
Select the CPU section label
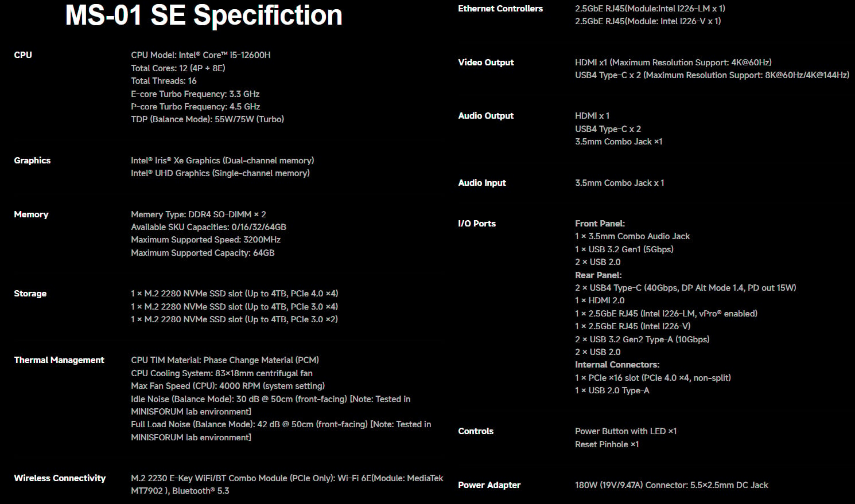tap(23, 55)
